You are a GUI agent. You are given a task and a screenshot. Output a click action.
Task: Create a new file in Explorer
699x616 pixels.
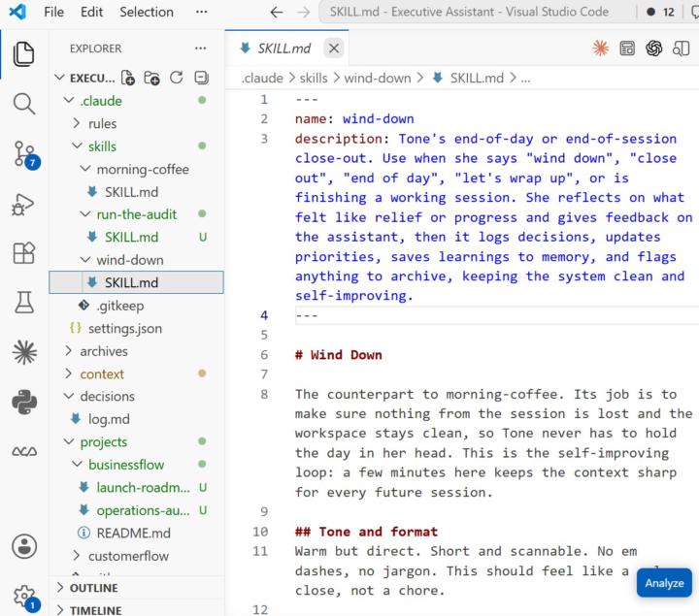click(x=128, y=78)
